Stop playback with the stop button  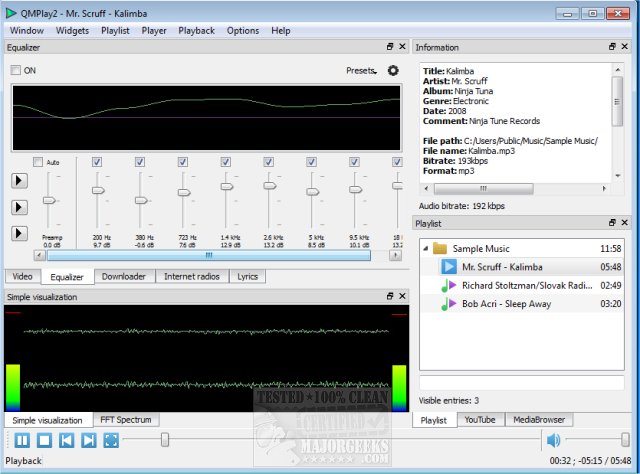point(44,439)
